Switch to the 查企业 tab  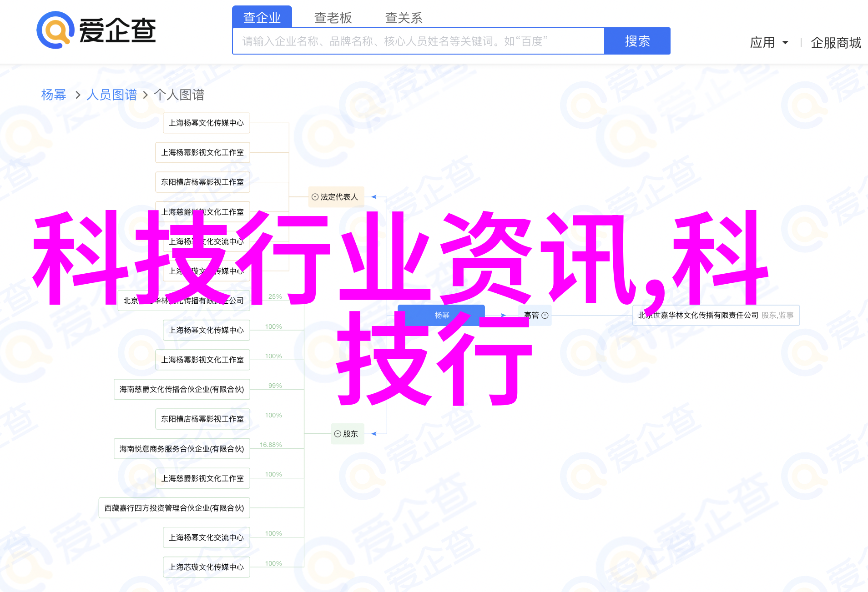[x=262, y=17]
